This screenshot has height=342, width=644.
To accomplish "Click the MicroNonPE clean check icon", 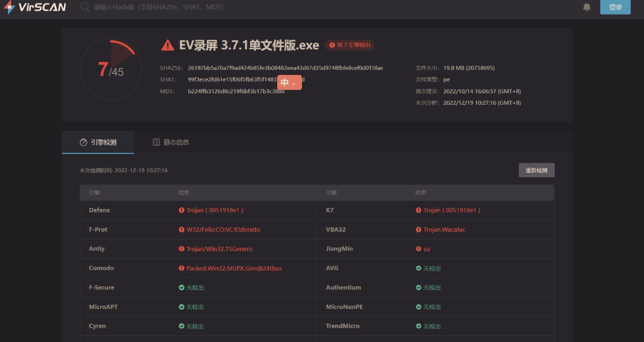I will pos(418,307).
